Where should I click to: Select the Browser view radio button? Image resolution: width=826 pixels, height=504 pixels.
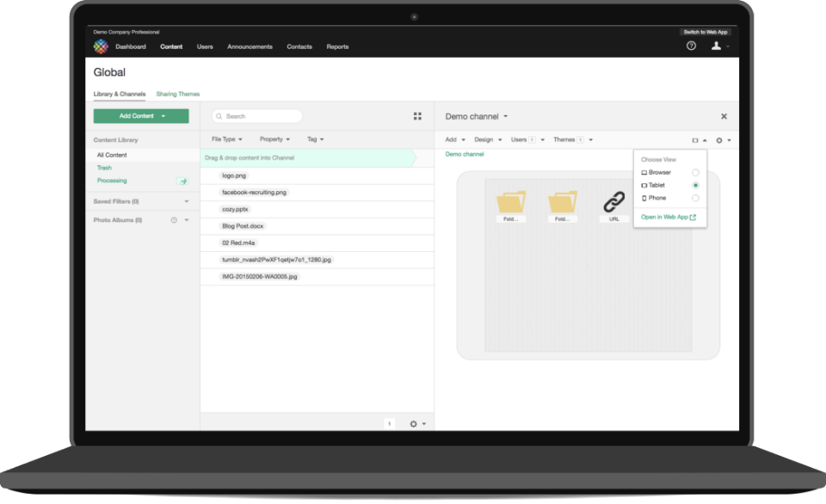pyautogui.click(x=695, y=173)
